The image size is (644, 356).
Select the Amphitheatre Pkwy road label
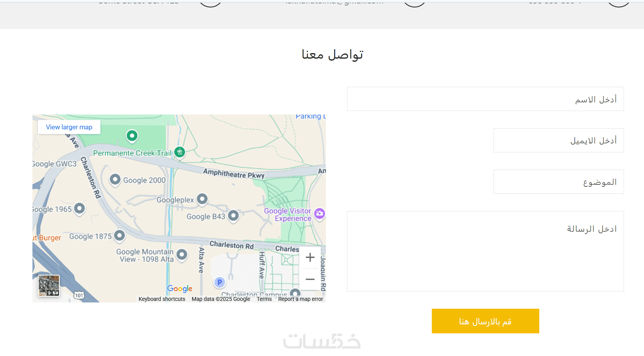(234, 173)
